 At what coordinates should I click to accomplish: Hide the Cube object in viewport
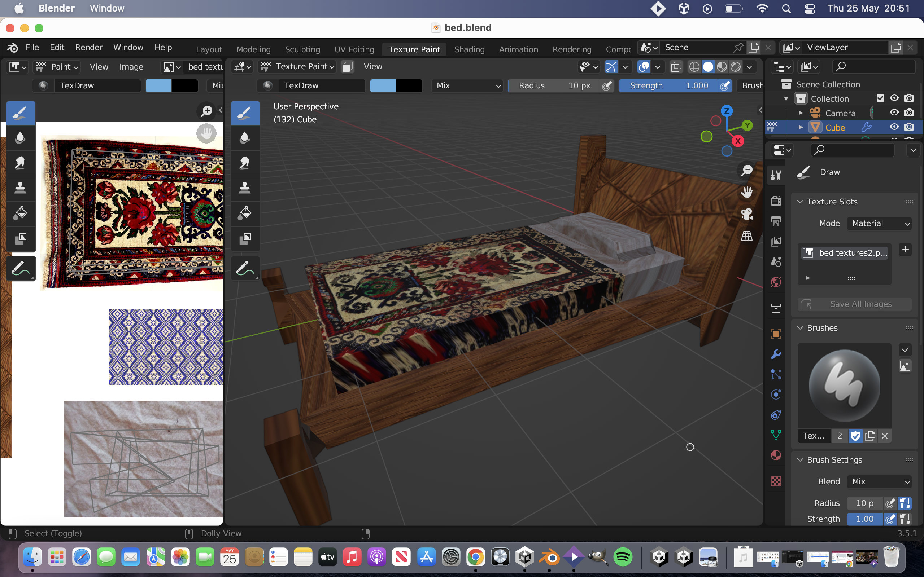point(894,127)
